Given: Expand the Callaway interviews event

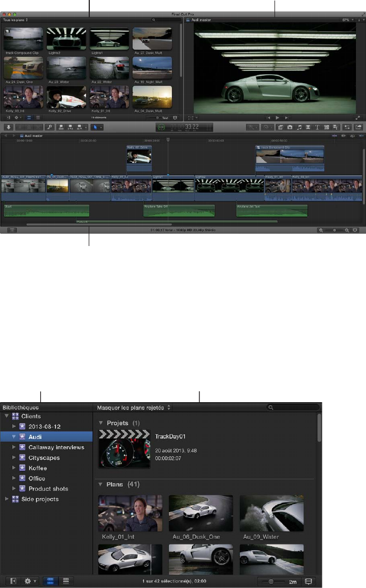Looking at the screenshot, I should [x=14, y=447].
